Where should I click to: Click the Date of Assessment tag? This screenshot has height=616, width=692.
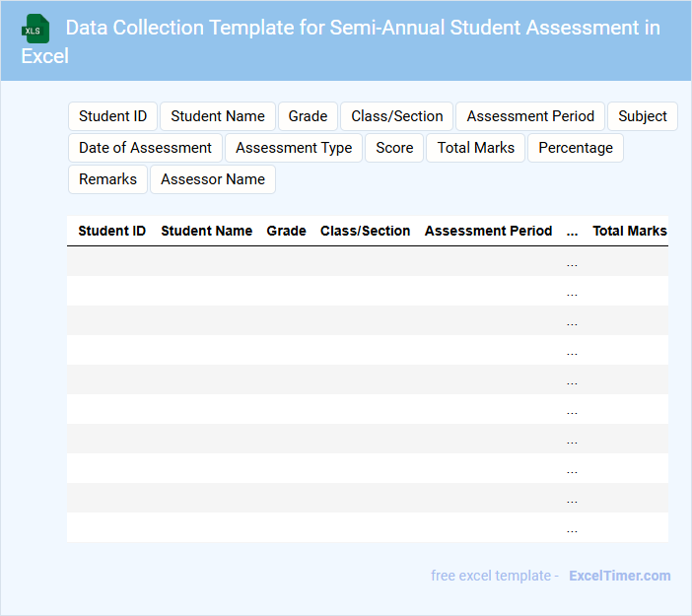click(x=145, y=148)
